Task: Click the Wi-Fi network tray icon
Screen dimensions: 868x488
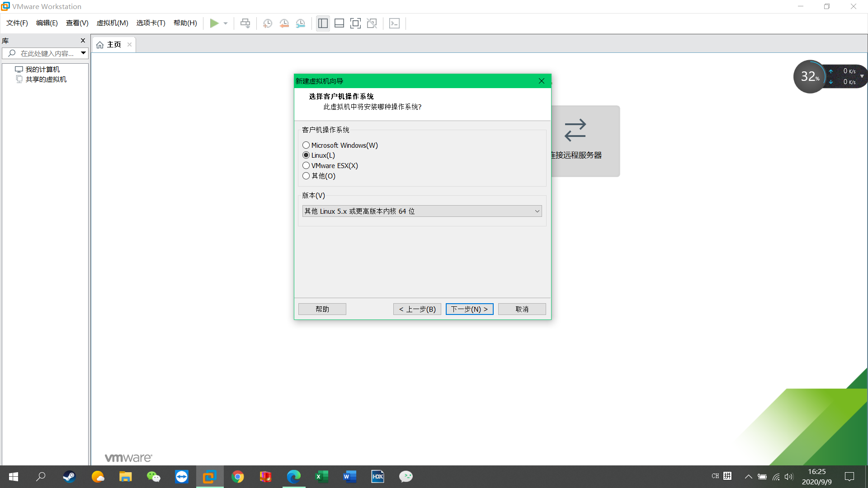Action: tap(776, 476)
